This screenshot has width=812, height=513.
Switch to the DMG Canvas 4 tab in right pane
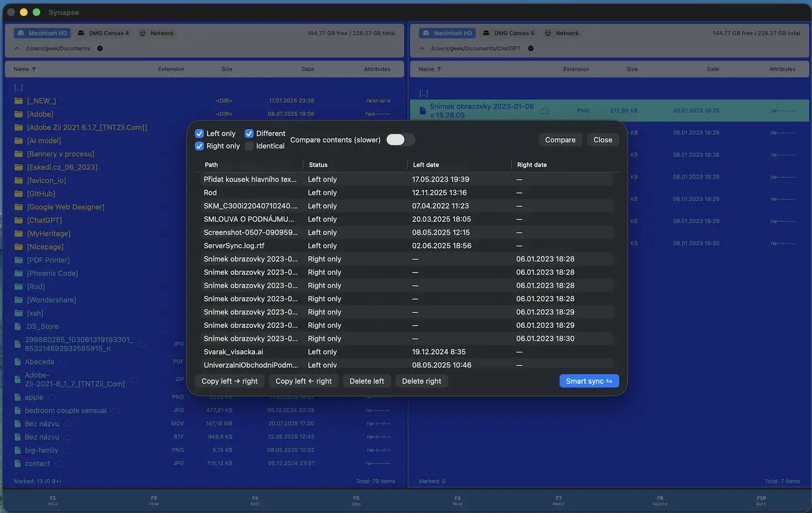[508, 33]
